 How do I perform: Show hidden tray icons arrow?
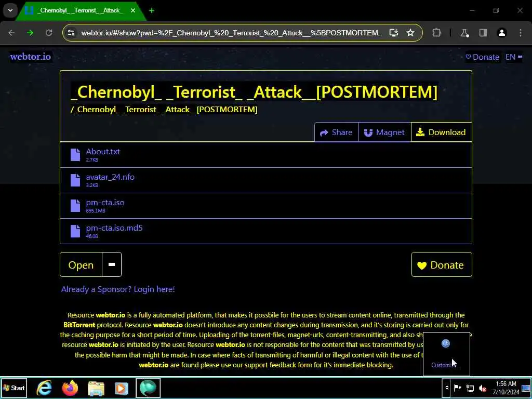pyautogui.click(x=447, y=388)
